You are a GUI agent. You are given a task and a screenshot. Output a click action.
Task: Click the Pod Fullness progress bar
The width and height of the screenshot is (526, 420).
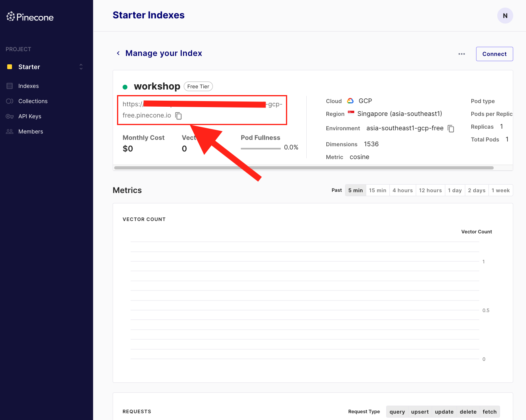point(261,148)
